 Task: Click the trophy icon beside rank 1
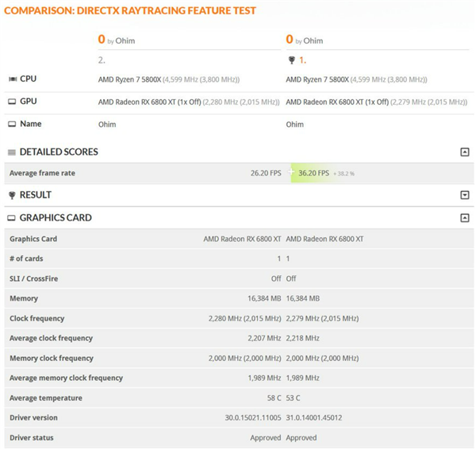coord(291,60)
